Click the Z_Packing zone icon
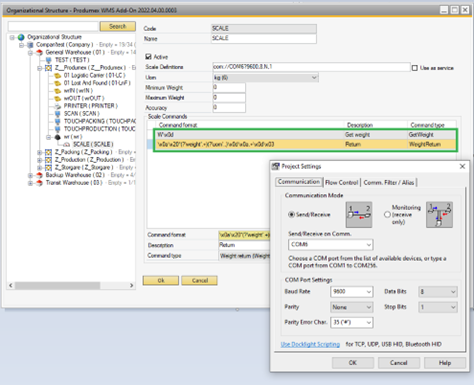This screenshot has width=474, height=385. [48, 152]
